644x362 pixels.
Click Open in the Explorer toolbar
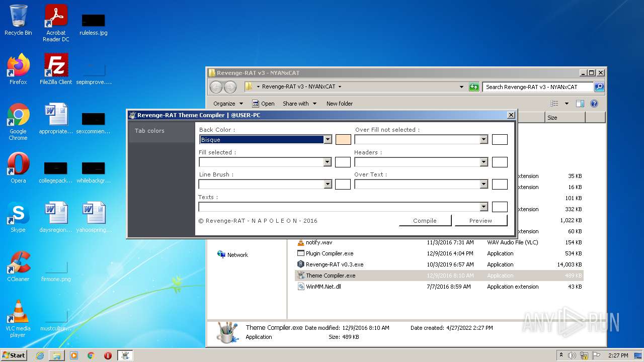pos(263,104)
